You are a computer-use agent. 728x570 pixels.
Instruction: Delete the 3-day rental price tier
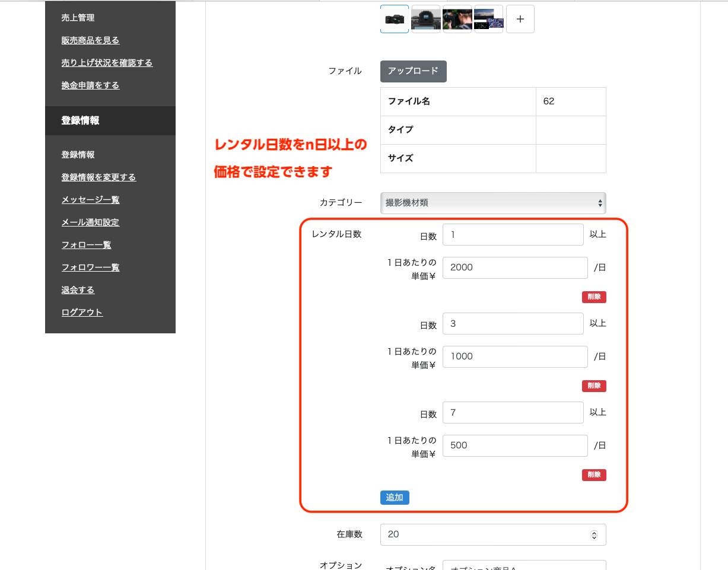(594, 386)
